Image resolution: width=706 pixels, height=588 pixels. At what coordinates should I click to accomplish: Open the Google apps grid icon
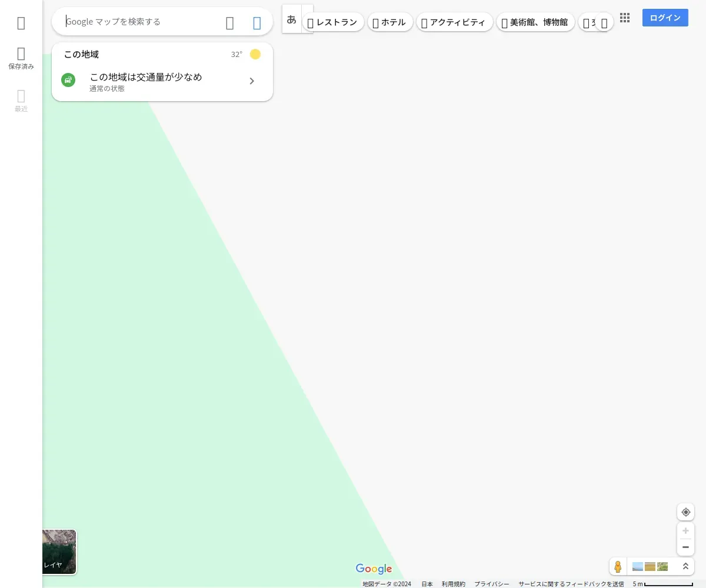coord(625,18)
